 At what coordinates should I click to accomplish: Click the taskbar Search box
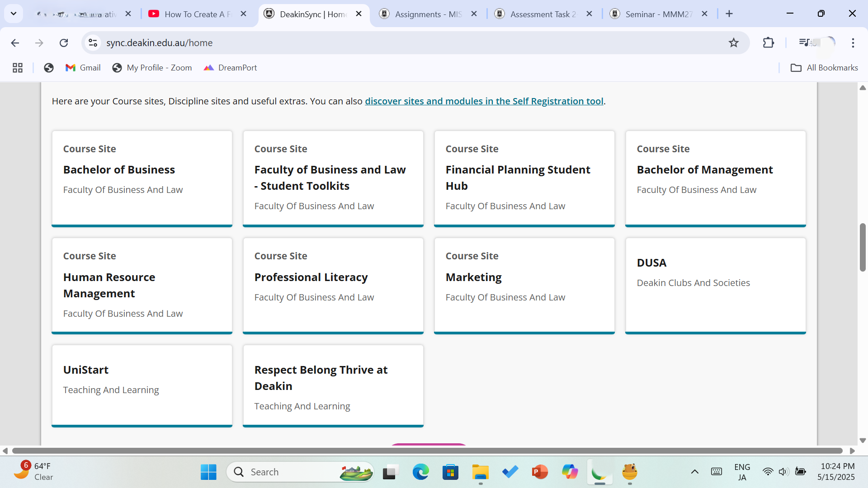(300, 472)
